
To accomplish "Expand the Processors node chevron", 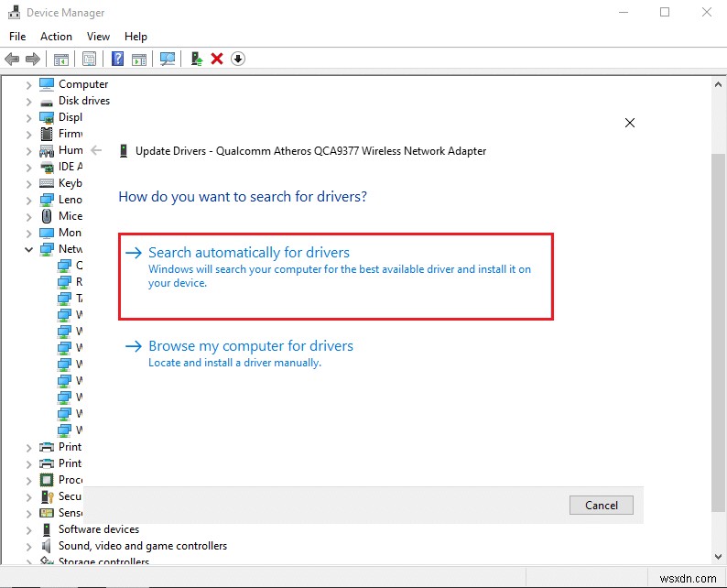I will click(x=28, y=481).
